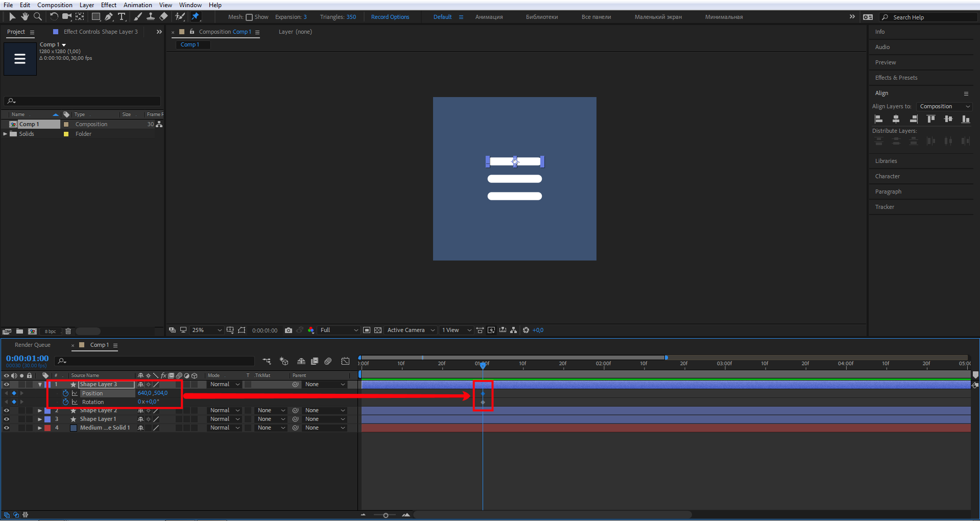Enable the Mesh Show checkbox

point(249,17)
